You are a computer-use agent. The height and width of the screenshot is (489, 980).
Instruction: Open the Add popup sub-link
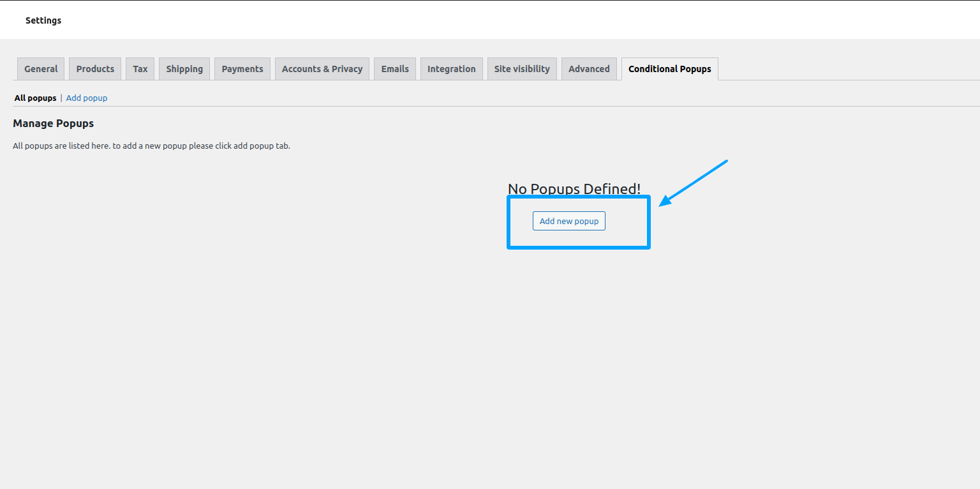coord(87,98)
